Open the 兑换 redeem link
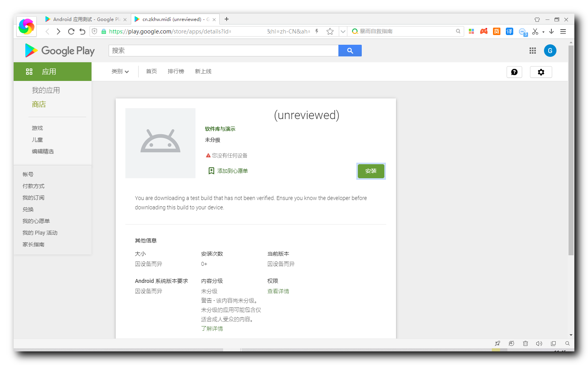Image resolution: width=588 pixels, height=365 pixels. pos(28,209)
